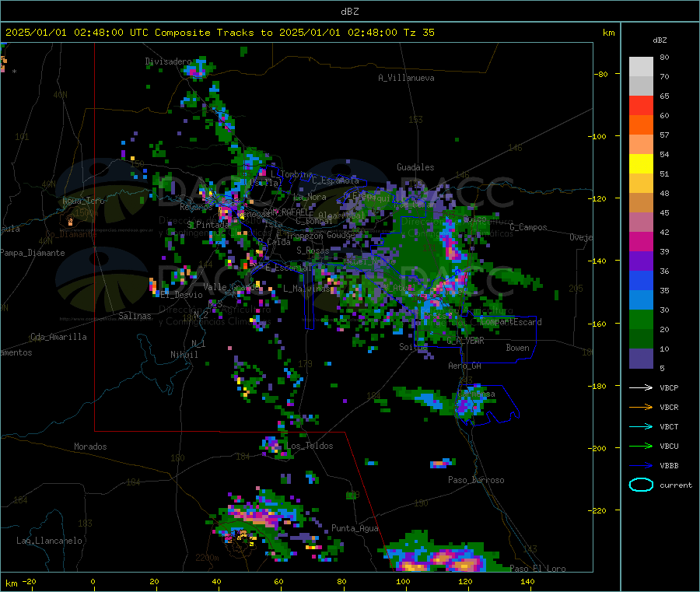Screen dimensions: 700x592
Task: Click the 'Salinas' map label
Action: pyautogui.click(x=135, y=316)
